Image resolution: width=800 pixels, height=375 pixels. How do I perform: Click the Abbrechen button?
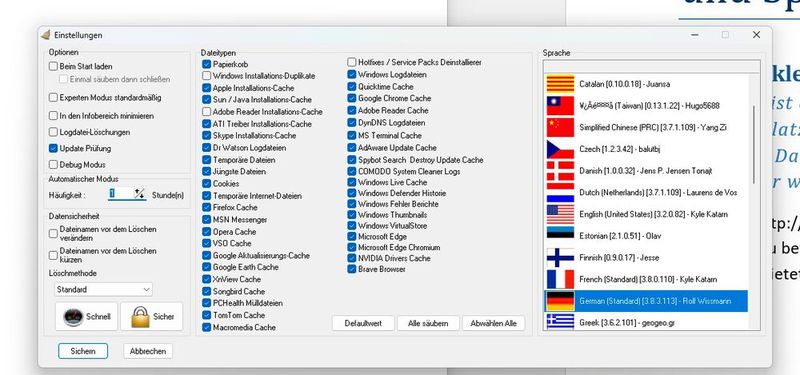click(x=148, y=351)
